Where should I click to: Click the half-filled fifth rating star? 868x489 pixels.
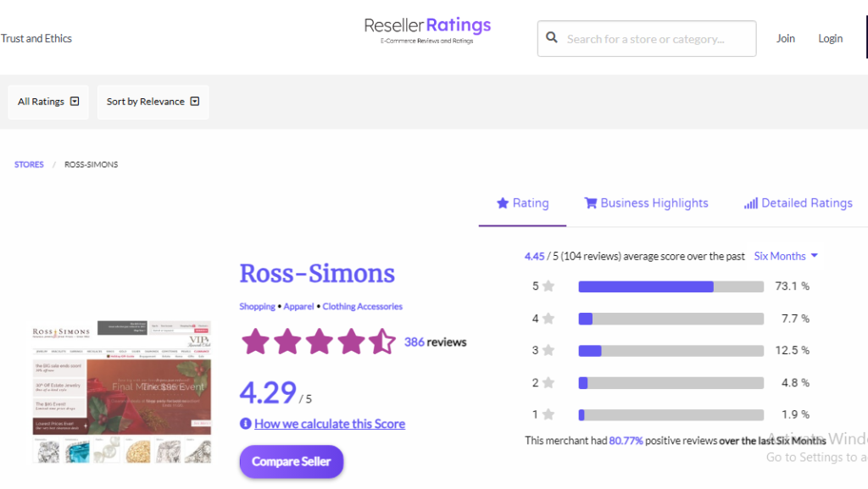382,342
